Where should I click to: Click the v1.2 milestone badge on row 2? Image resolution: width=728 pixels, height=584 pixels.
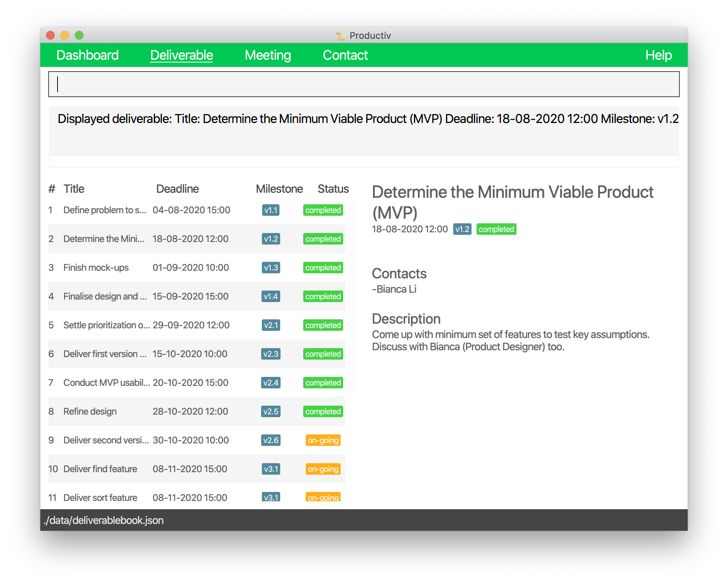click(x=270, y=238)
